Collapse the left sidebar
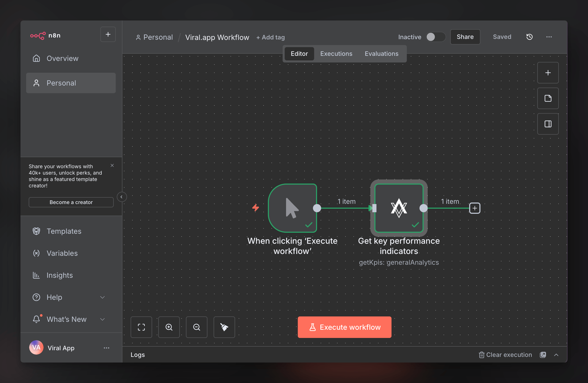588x383 pixels. [122, 197]
